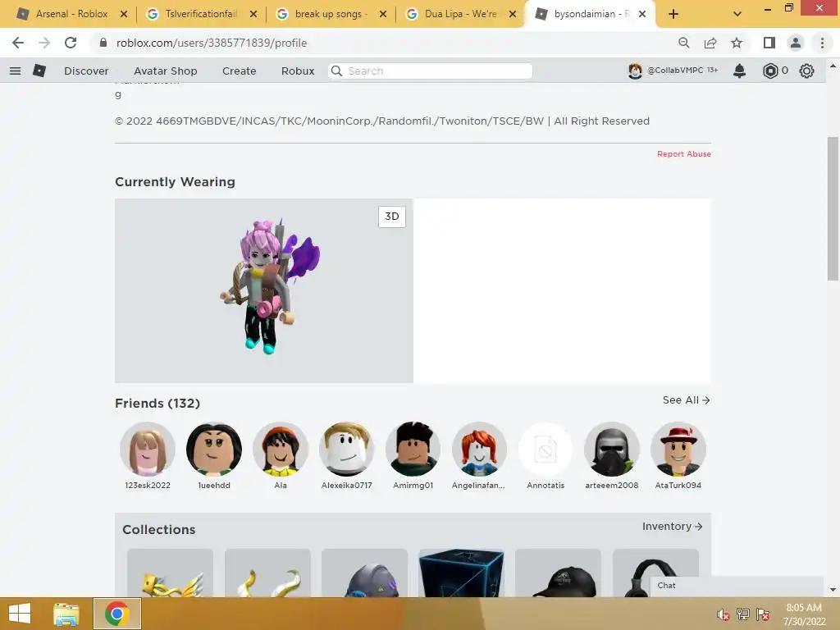840x630 pixels.
Task: Open the Chrome profile icon
Action: click(796, 43)
